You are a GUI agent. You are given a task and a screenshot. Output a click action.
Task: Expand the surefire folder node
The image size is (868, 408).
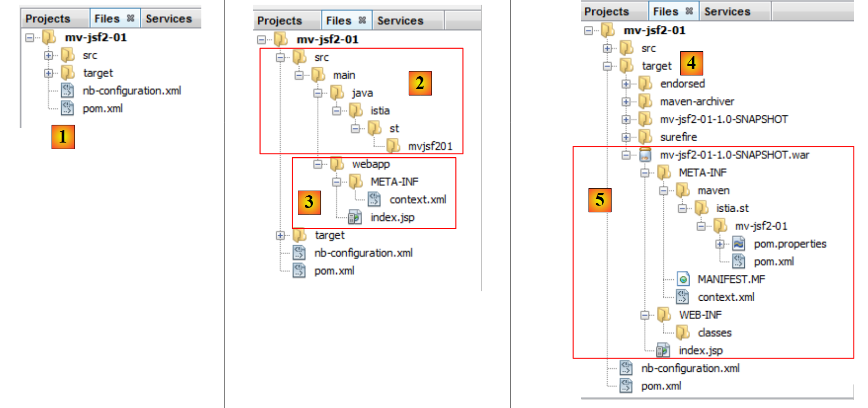click(x=626, y=137)
